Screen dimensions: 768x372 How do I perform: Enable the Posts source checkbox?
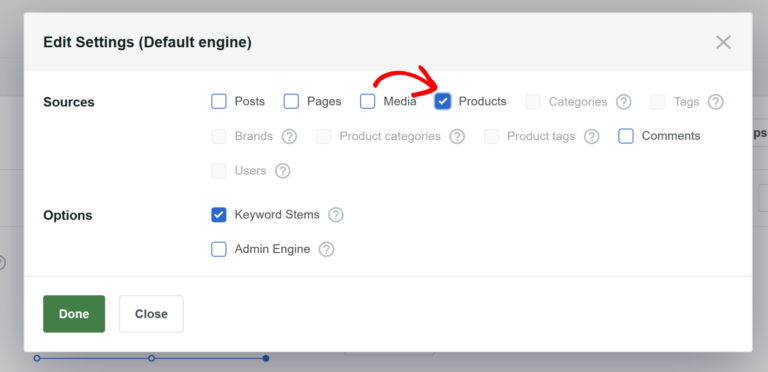pos(218,101)
